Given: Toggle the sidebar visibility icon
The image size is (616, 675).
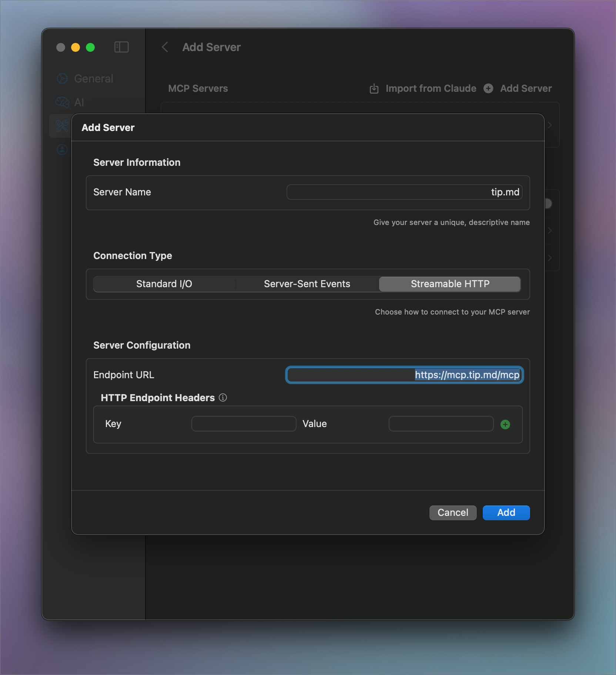Looking at the screenshot, I should coord(121,47).
